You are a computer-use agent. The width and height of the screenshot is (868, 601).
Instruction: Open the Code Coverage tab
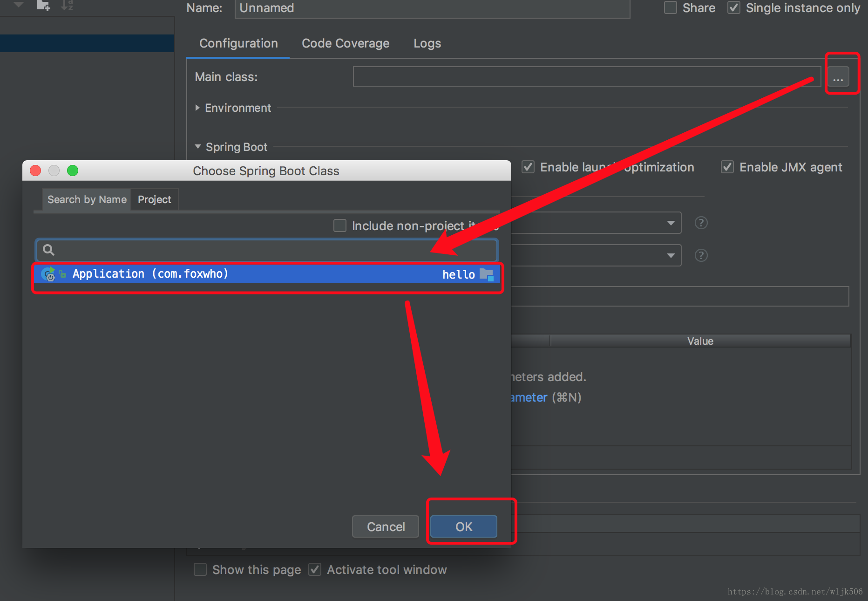tap(346, 43)
